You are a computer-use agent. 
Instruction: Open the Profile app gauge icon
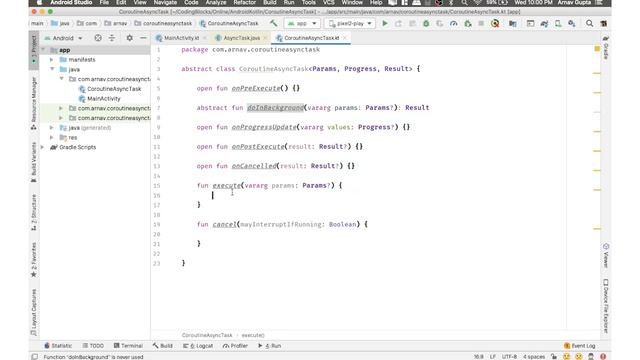click(x=453, y=24)
